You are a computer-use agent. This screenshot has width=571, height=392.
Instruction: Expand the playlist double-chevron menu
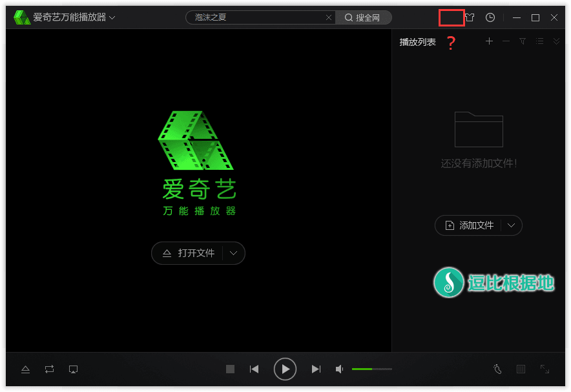click(556, 41)
